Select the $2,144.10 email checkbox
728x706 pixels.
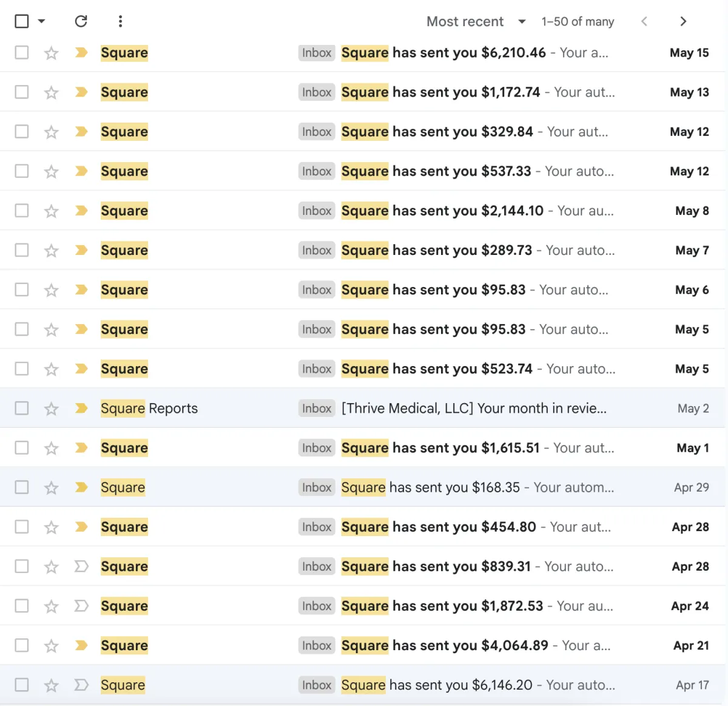pyautogui.click(x=22, y=211)
